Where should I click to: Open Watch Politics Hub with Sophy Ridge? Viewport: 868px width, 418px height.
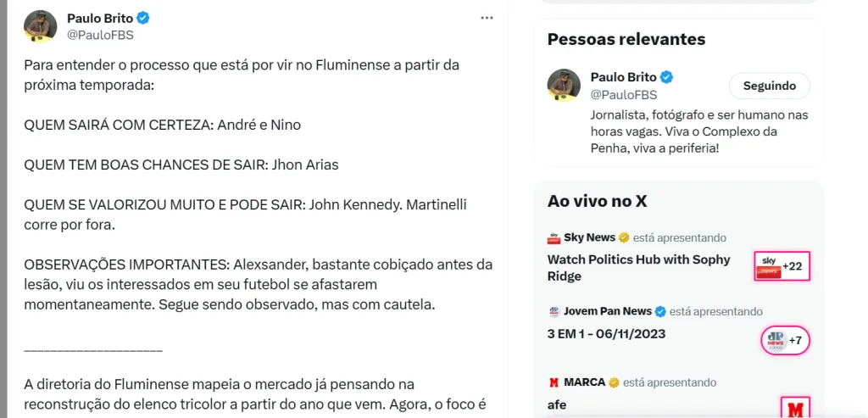tap(638, 267)
